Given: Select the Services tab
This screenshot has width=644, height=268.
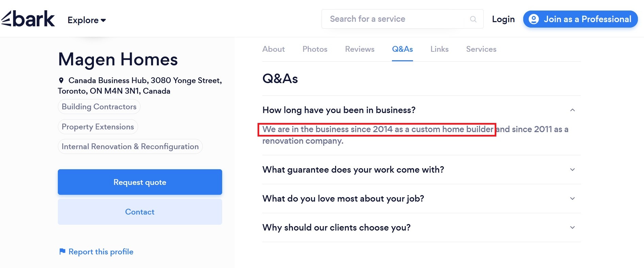Looking at the screenshot, I should (481, 49).
